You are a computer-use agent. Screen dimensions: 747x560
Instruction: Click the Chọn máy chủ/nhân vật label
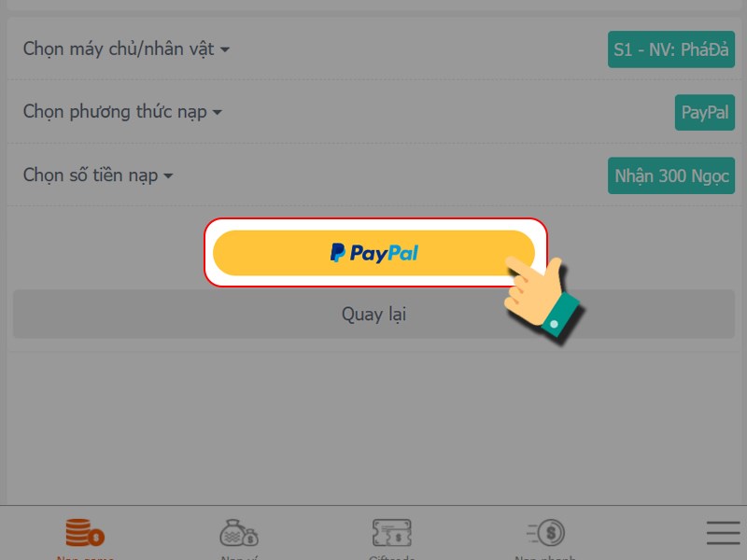click(119, 49)
